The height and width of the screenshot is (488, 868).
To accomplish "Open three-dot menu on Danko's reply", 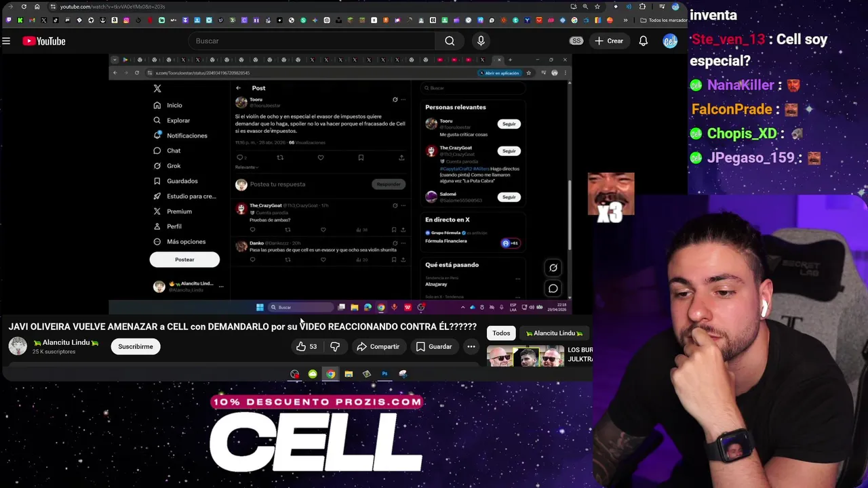I will [x=403, y=243].
